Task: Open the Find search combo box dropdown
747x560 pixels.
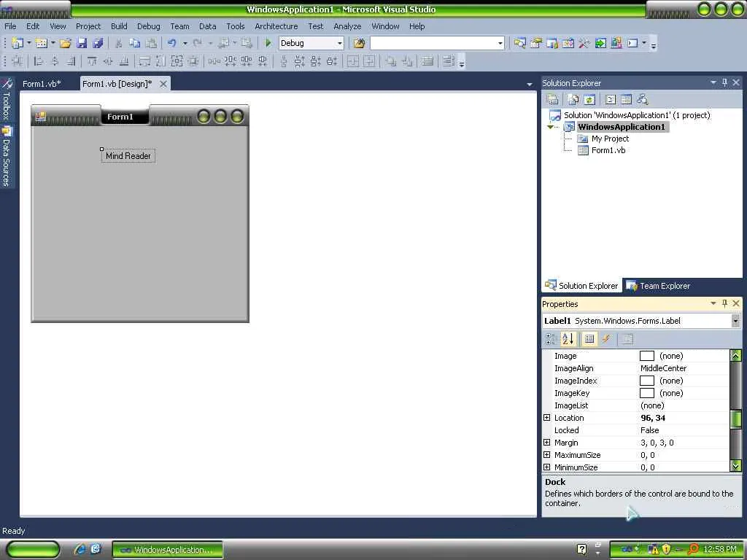Action: pos(500,43)
